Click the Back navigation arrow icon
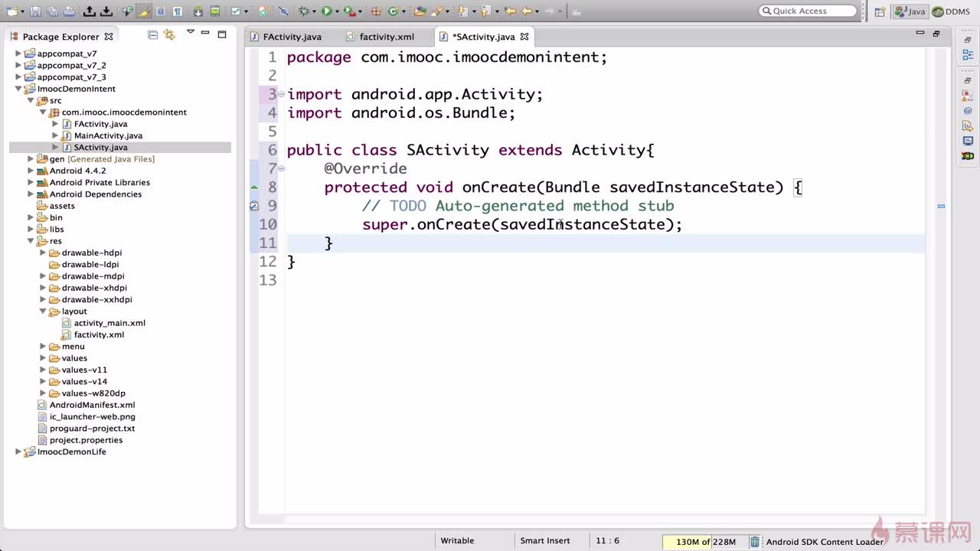 tap(527, 11)
